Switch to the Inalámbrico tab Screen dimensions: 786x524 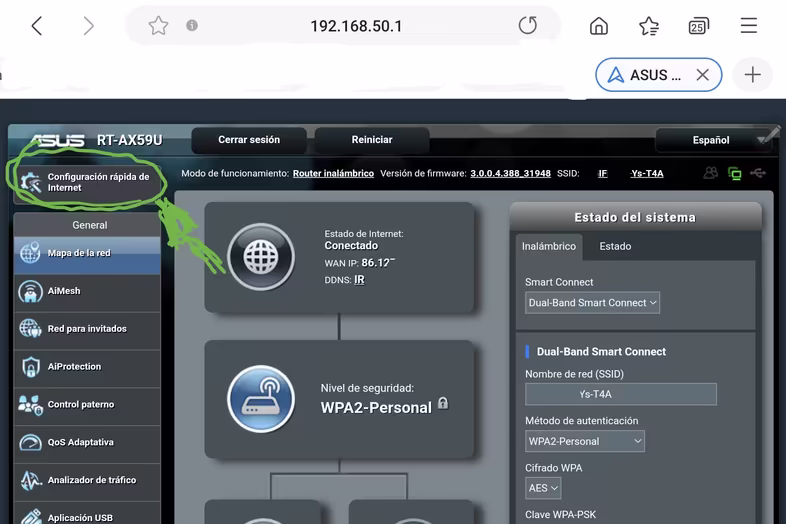coord(549,246)
